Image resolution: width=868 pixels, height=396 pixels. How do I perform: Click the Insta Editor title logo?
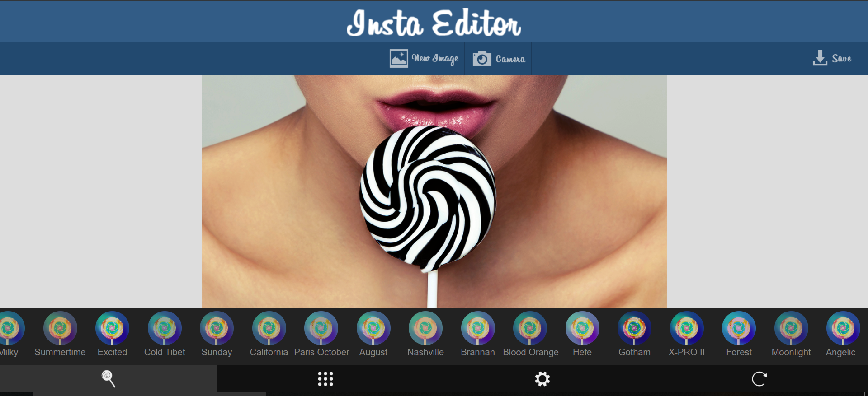(434, 23)
